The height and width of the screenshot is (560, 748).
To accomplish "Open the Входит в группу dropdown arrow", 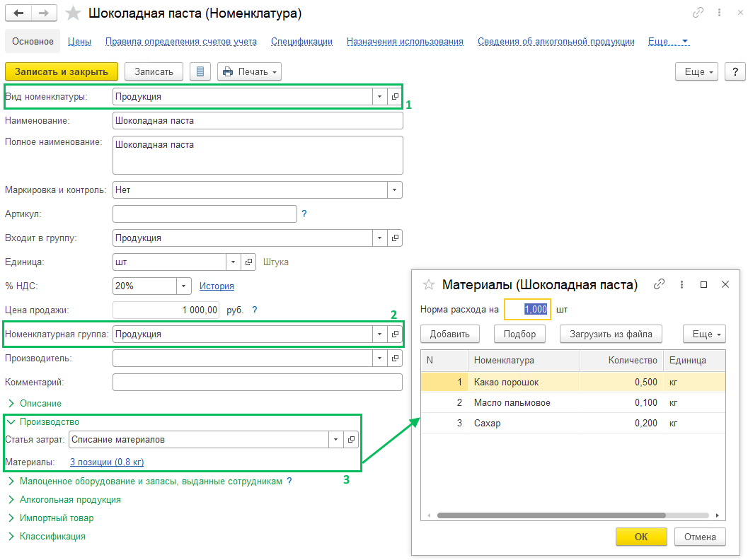I will pyautogui.click(x=380, y=238).
